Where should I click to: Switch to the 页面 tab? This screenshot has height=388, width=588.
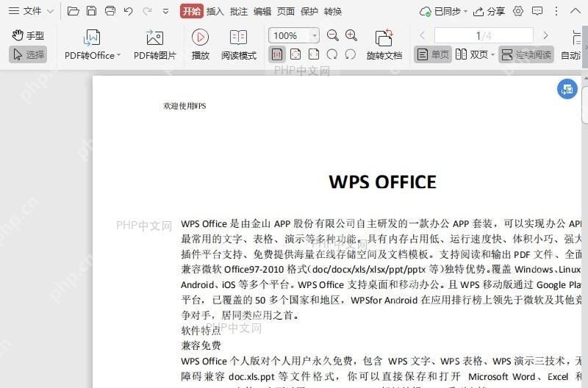285,12
